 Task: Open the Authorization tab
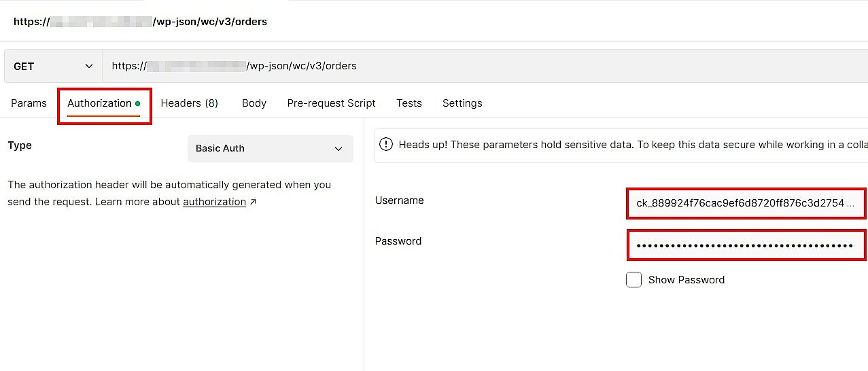(x=99, y=103)
